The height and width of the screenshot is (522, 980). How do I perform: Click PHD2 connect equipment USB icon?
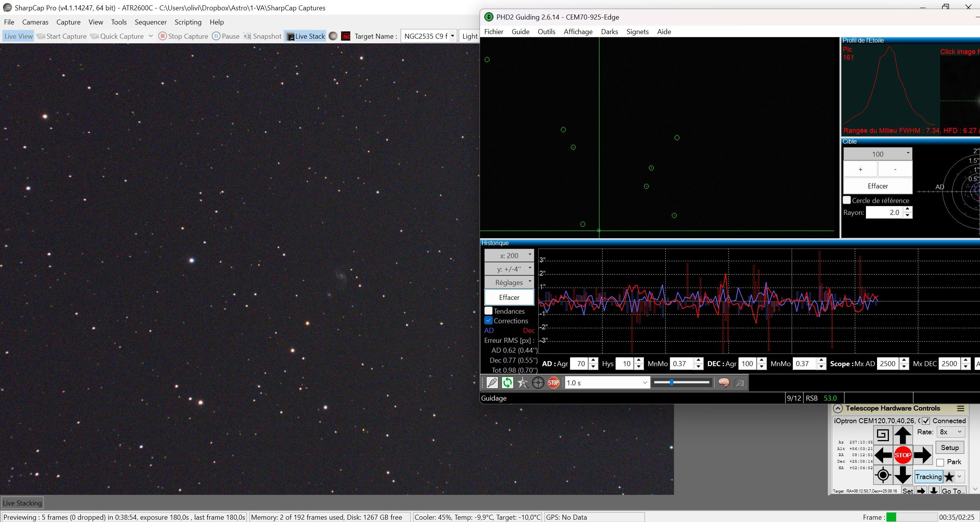point(492,383)
